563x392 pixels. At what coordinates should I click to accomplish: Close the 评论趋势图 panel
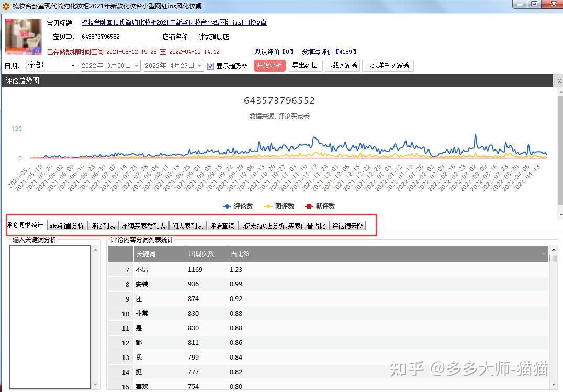point(559,81)
